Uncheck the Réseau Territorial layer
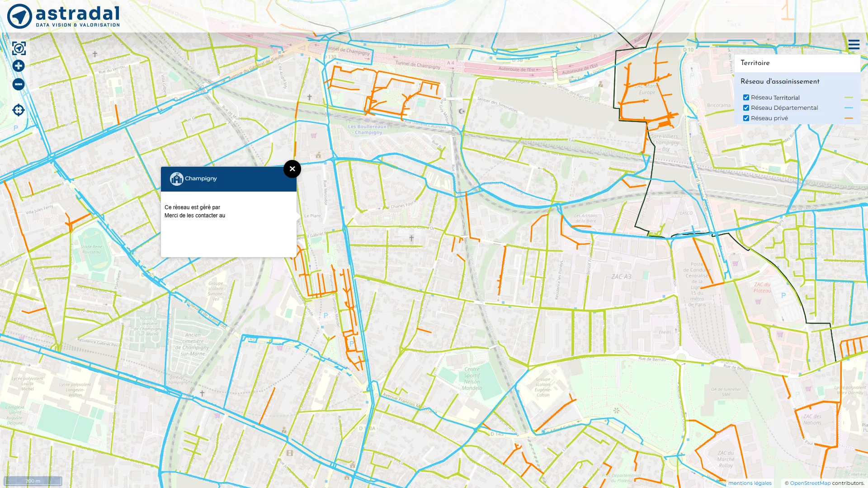The image size is (868, 488). (x=746, y=98)
